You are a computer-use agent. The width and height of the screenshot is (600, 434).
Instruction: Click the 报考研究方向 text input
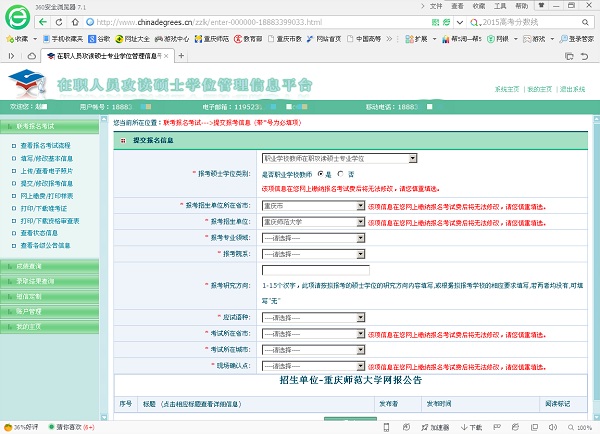point(316,270)
